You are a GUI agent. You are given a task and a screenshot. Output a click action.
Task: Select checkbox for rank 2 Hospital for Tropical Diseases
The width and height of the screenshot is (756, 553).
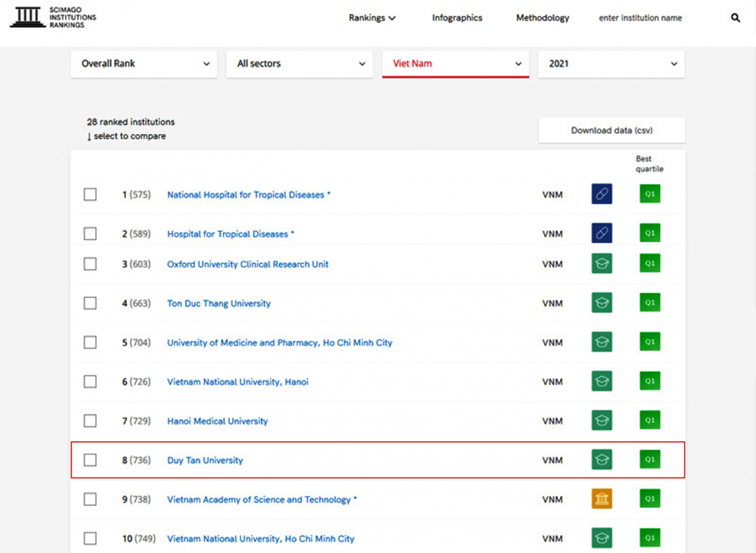(x=90, y=234)
